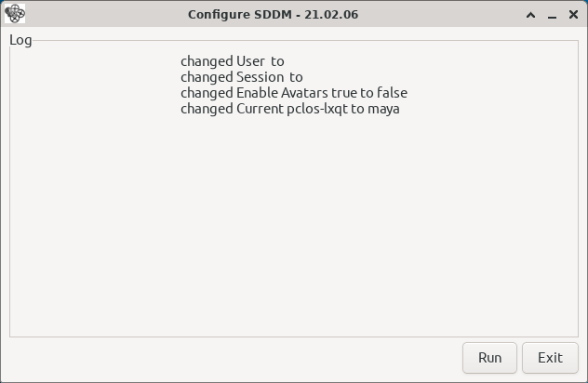The width and height of the screenshot is (588, 383).
Task: Click the word 'false' in the log
Action: pos(392,93)
